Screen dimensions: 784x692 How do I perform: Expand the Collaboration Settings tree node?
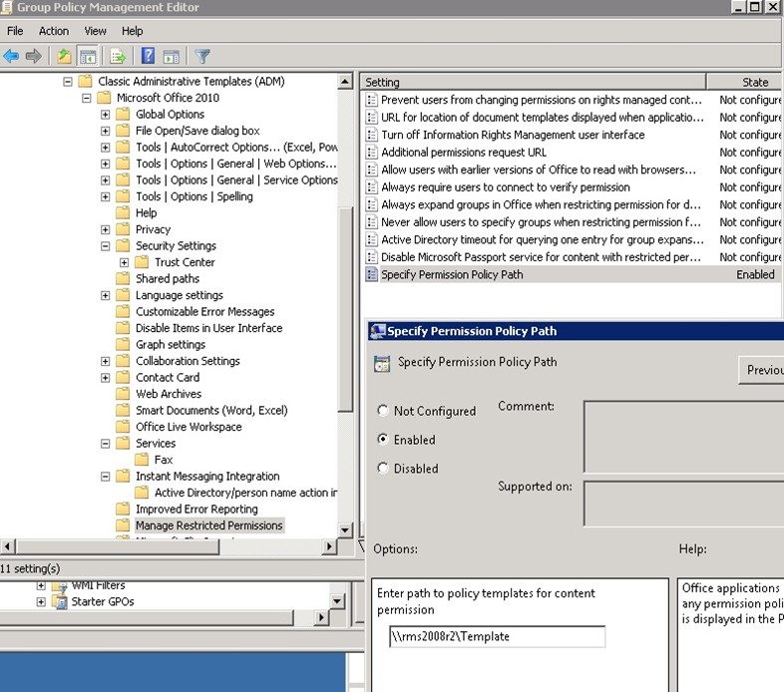click(x=106, y=361)
